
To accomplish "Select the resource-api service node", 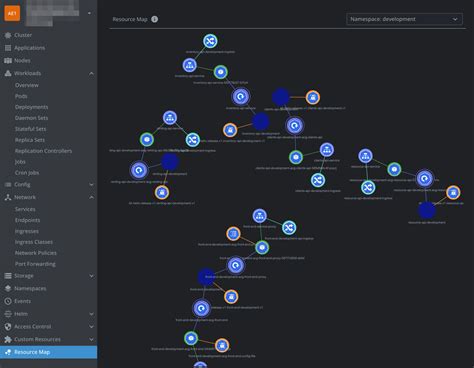I will (x=365, y=156).
